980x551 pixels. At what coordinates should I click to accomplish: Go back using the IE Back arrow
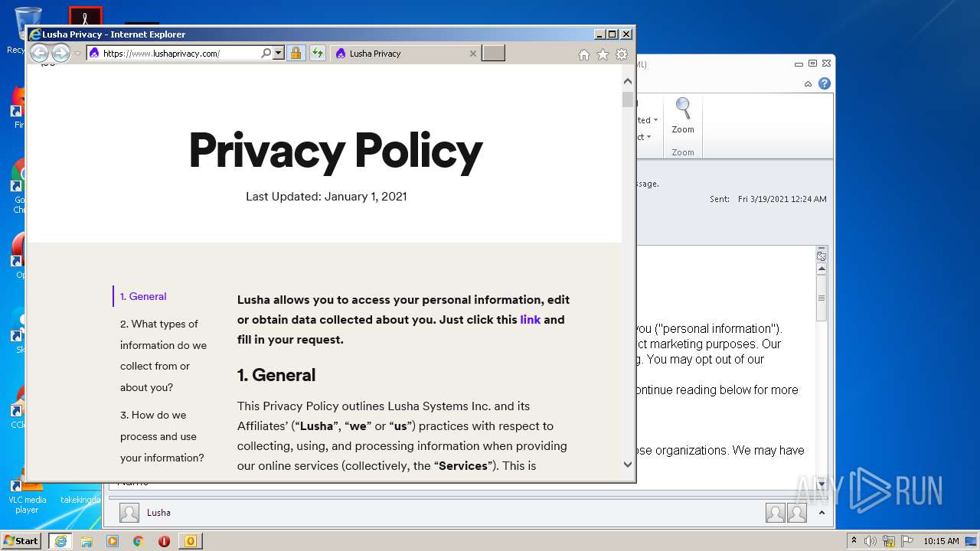coord(39,53)
